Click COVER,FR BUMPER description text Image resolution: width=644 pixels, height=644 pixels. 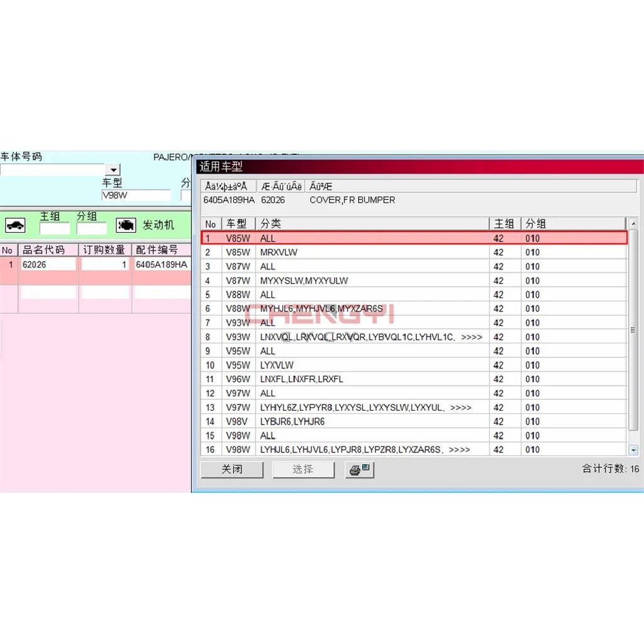352,200
